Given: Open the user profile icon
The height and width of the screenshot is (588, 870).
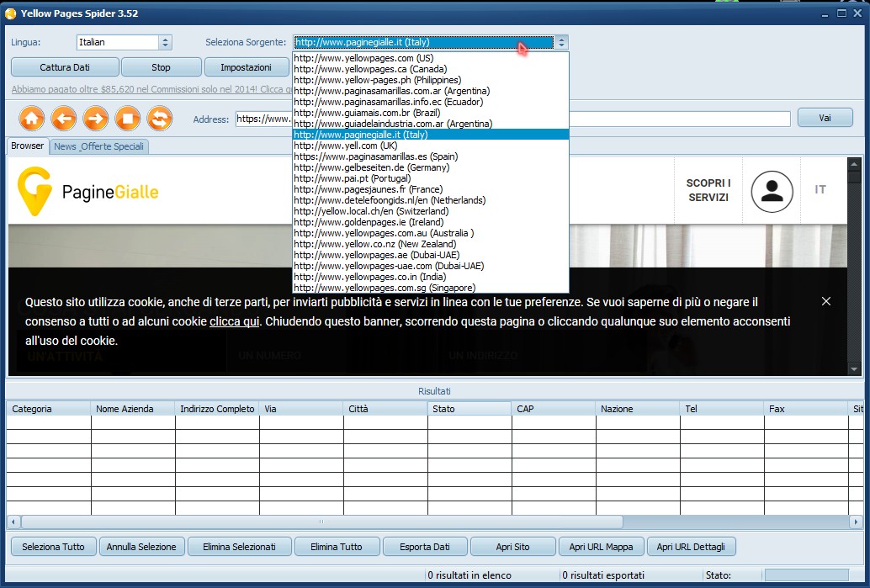Looking at the screenshot, I should pyautogui.click(x=772, y=192).
